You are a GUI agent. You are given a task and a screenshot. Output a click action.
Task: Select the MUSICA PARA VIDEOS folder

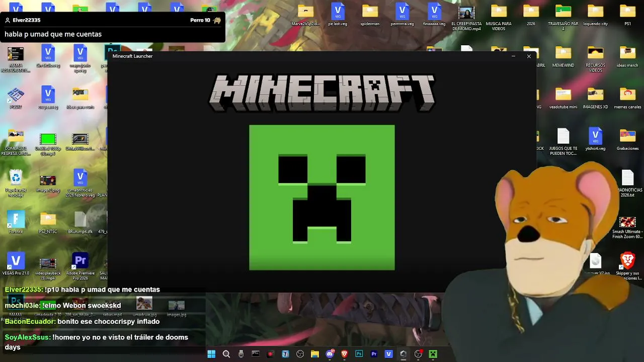499,18
